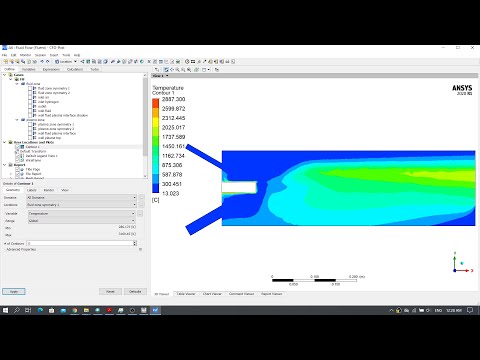Click the Redo icon in the toolbar
This screenshot has width=480, height=360.
point(48,62)
